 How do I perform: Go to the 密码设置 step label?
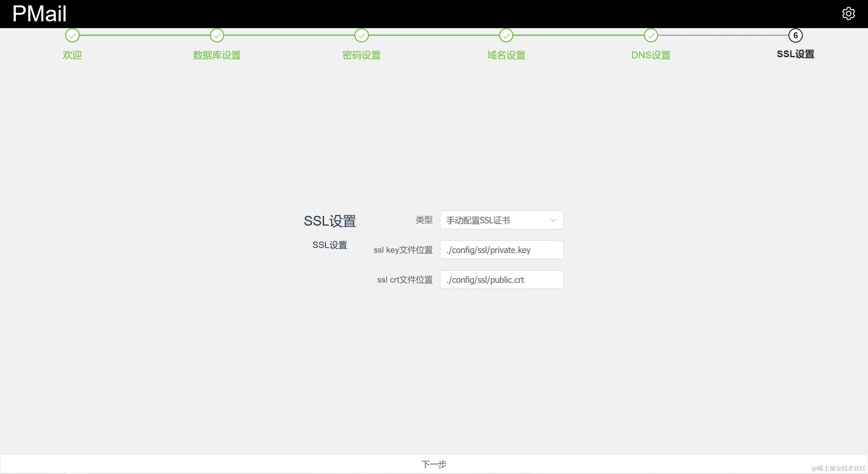pyautogui.click(x=361, y=55)
